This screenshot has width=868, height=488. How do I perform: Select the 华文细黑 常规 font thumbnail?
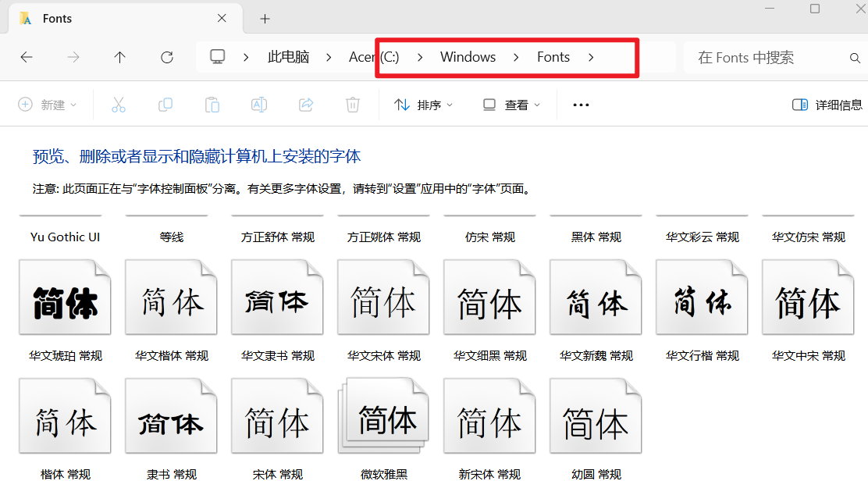point(490,297)
